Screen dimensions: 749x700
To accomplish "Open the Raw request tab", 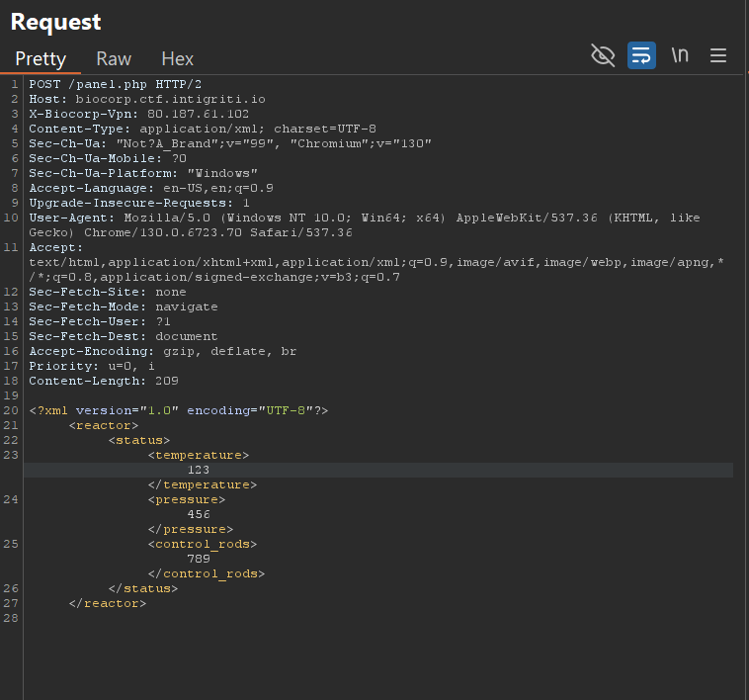I will [x=114, y=58].
